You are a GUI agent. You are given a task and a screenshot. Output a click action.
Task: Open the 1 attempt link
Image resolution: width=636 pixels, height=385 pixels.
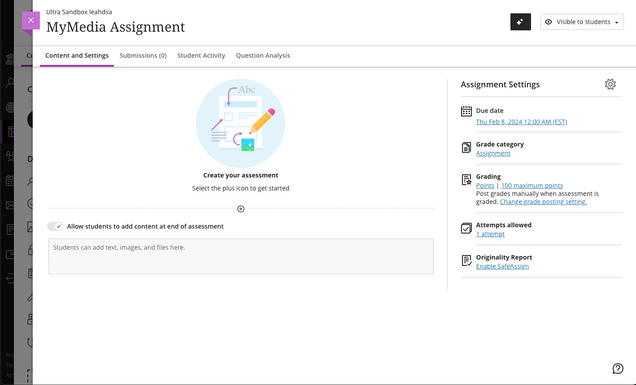[x=490, y=234]
